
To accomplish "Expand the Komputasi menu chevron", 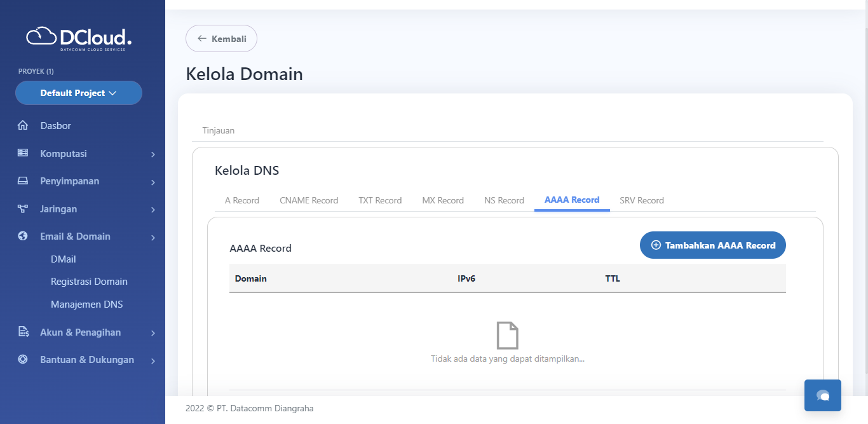I will click(x=153, y=154).
